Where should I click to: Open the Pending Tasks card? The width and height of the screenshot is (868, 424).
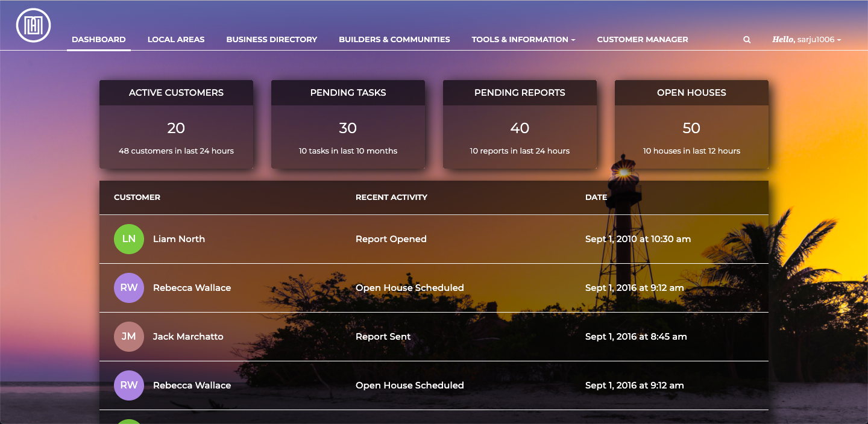[x=348, y=125]
